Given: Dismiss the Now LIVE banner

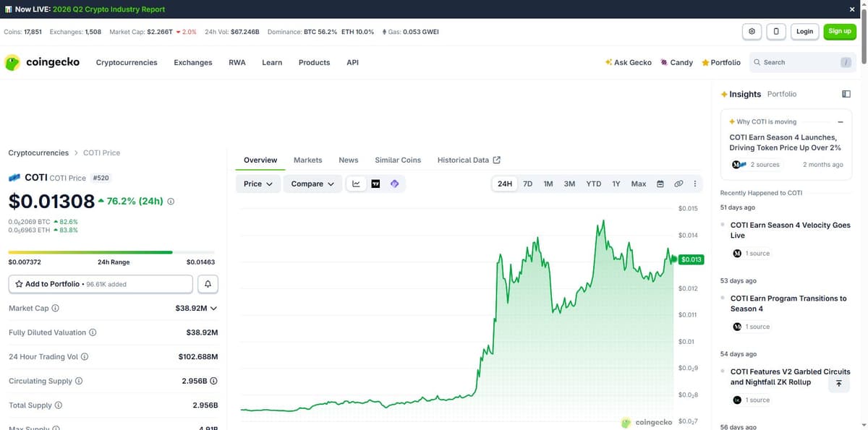Looking at the screenshot, I should (x=851, y=9).
